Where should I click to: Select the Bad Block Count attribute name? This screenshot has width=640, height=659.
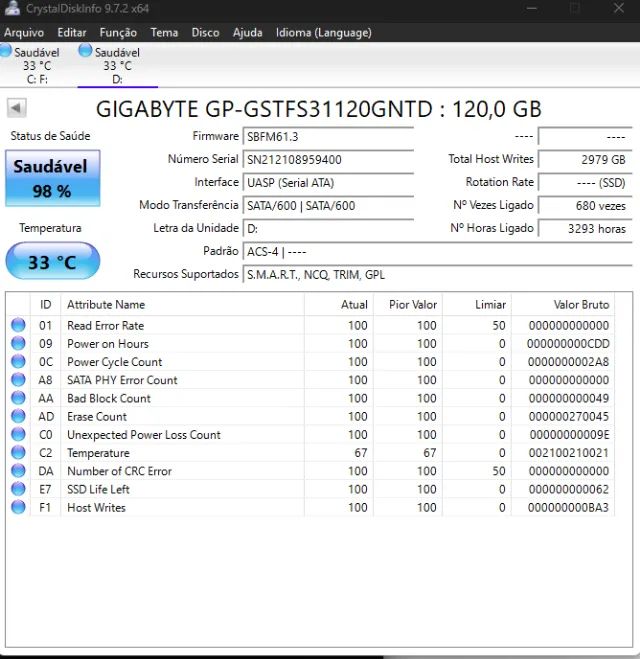pos(109,398)
